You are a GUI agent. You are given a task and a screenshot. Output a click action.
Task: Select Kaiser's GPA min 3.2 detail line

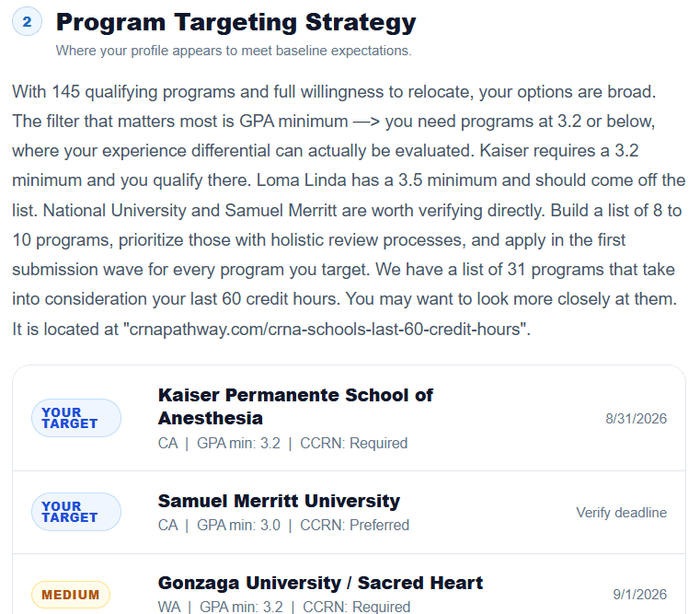282,443
